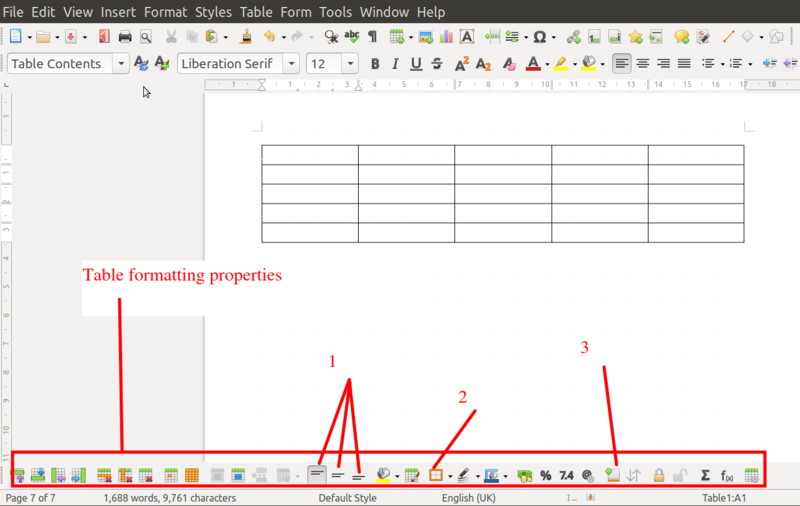The width and height of the screenshot is (800, 506).
Task: Apply Superscript formatting
Action: click(462, 64)
